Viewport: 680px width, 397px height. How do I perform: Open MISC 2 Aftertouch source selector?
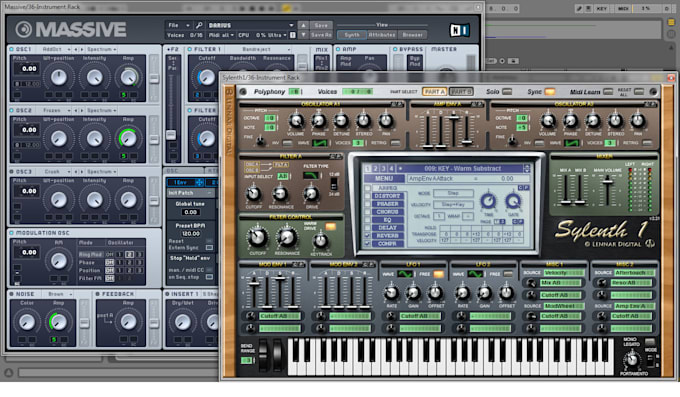(634, 273)
